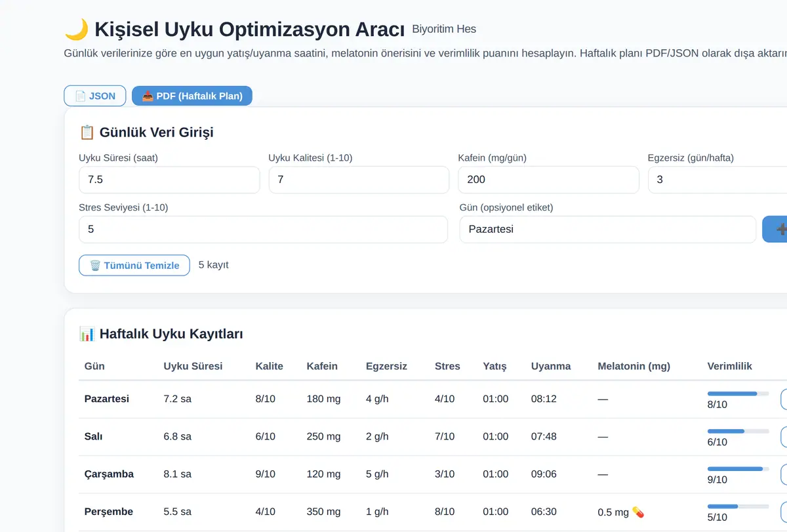Click the Pazartesi efficiency progress bar
Image resolution: width=787 pixels, height=532 pixels.
coord(738,394)
